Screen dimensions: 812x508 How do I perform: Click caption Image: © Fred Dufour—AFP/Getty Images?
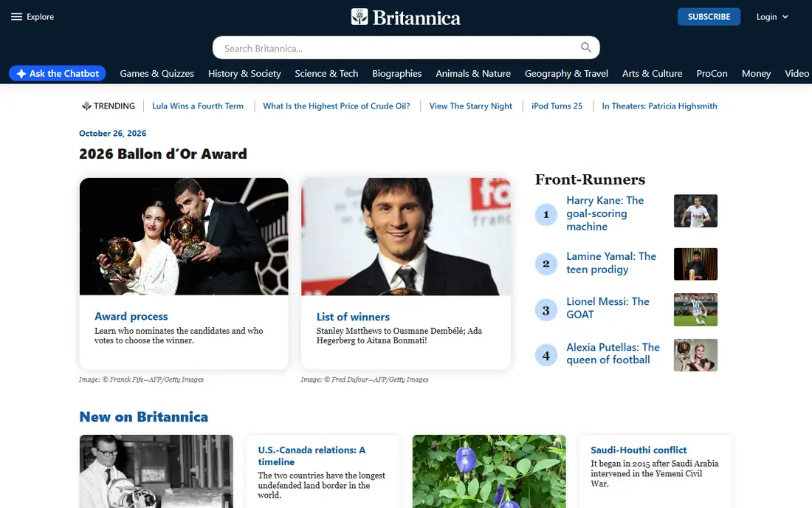click(365, 380)
